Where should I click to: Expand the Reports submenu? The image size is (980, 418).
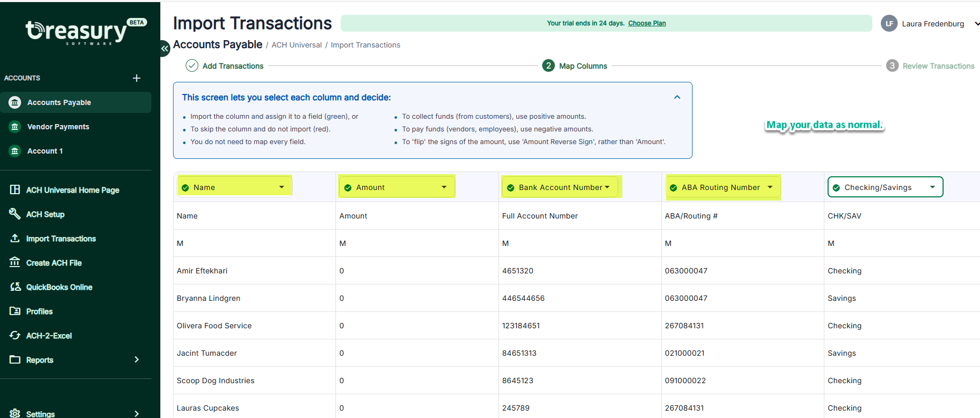[137, 359]
